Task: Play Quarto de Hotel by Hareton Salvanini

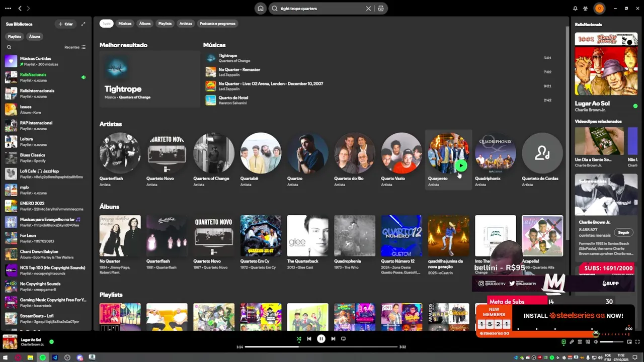Action: [x=379, y=100]
